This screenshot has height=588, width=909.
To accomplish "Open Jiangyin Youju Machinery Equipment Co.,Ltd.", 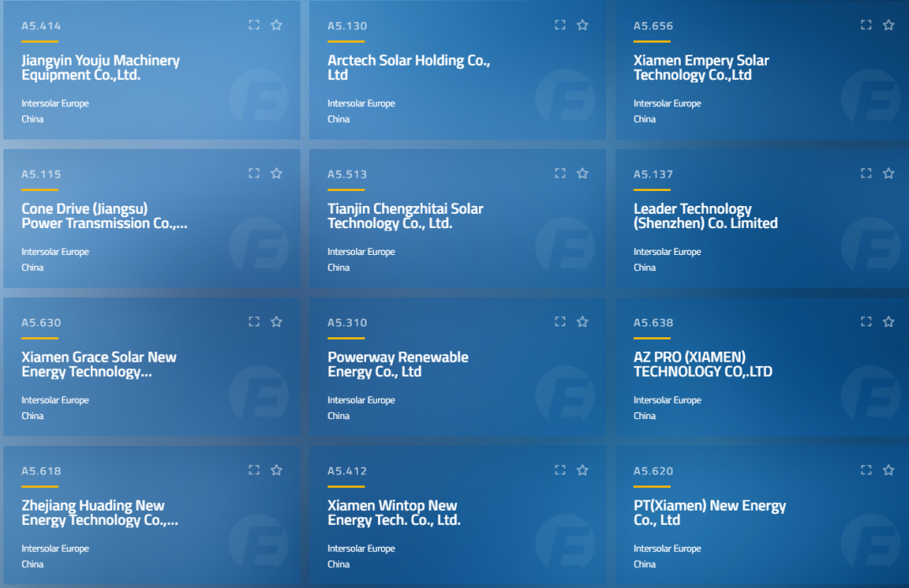I will (100, 68).
